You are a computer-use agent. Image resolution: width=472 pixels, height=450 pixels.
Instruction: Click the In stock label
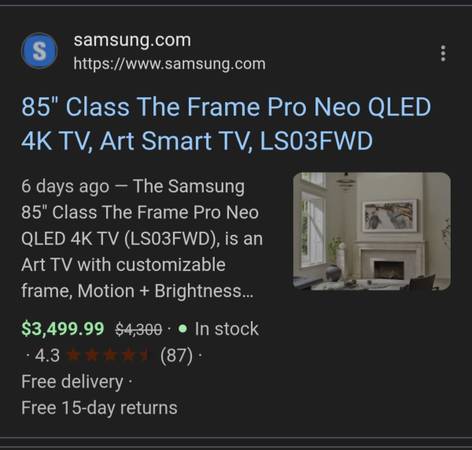(227, 329)
